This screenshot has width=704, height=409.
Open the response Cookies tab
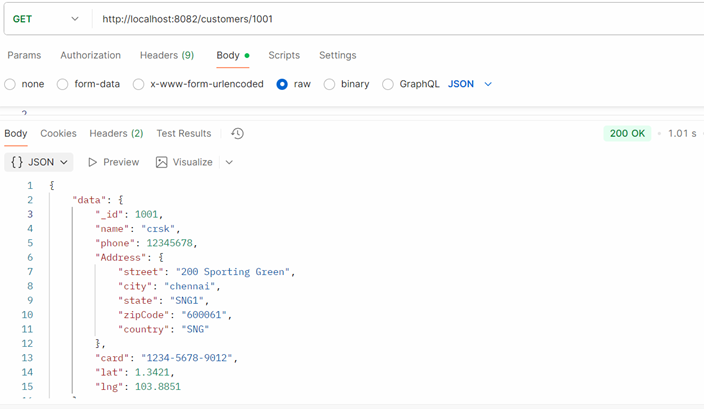tap(58, 133)
